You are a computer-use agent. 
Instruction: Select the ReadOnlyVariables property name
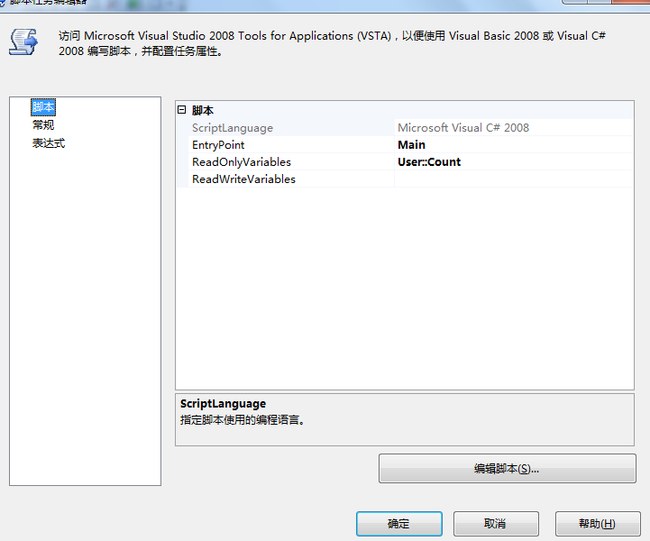click(x=241, y=162)
